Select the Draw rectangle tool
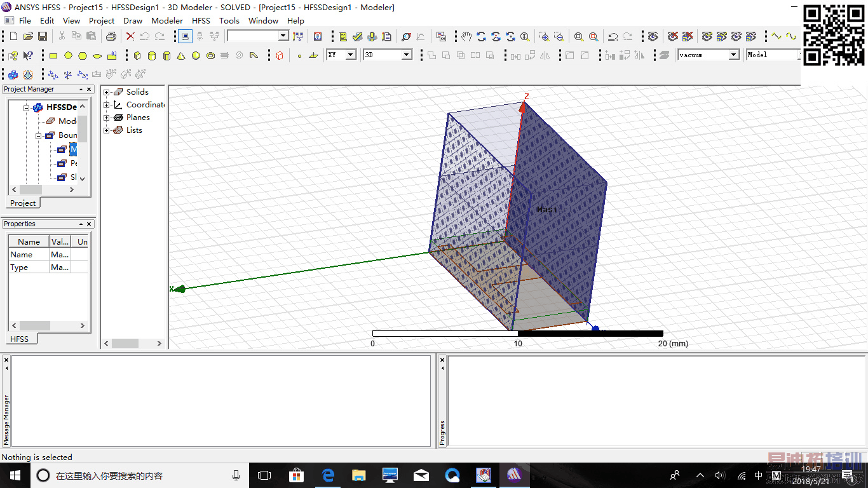The image size is (868, 488). [x=53, y=56]
